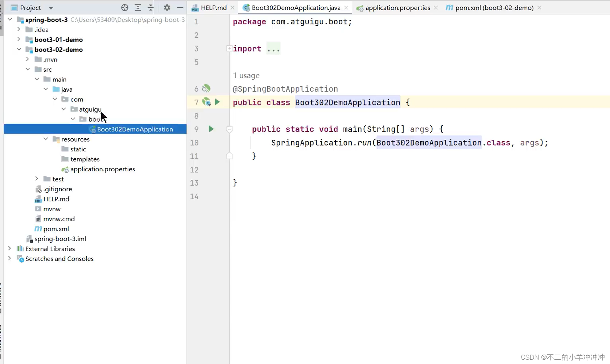Viewport: 610px width, 364px height.
Task: Run Boot302DemoApplication via gutter run arrow on line 7
Action: [x=218, y=102]
